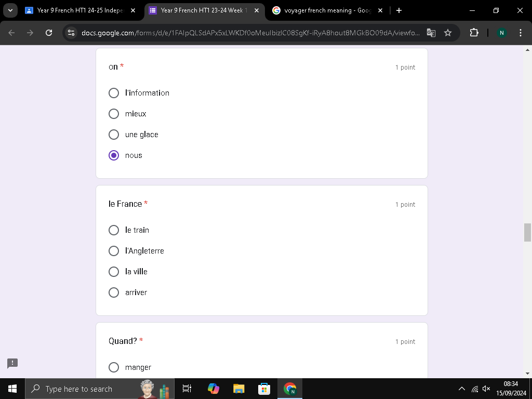The height and width of the screenshot is (399, 532).
Task: Open the Extensions puzzle icon
Action: (x=474, y=33)
